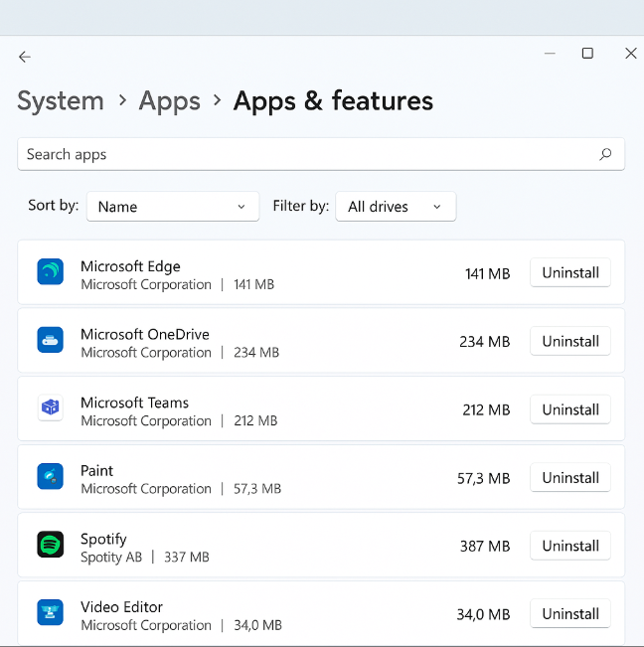Viewport: 644px width, 647px height.
Task: Select the Spotify app name
Action: [103, 540]
